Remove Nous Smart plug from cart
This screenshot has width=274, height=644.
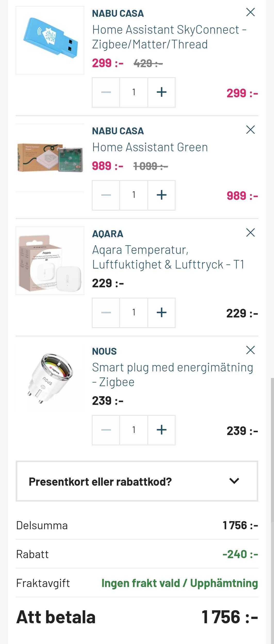[250, 350]
